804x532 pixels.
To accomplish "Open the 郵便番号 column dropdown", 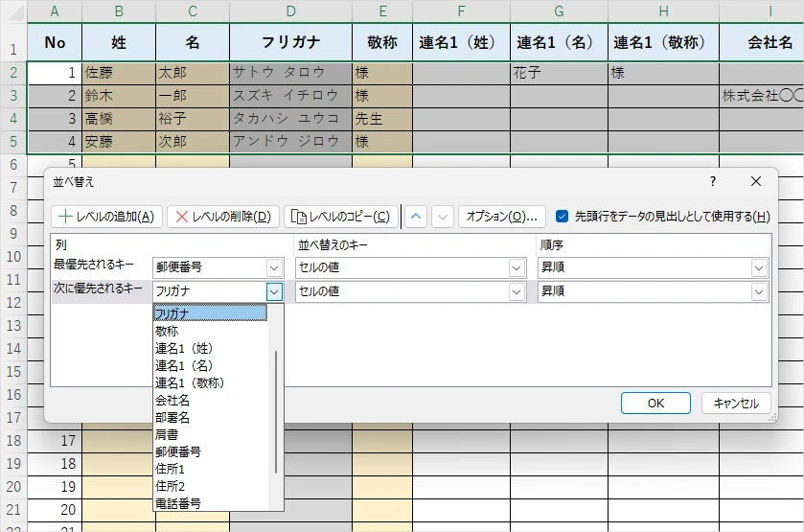I will coord(274,267).
